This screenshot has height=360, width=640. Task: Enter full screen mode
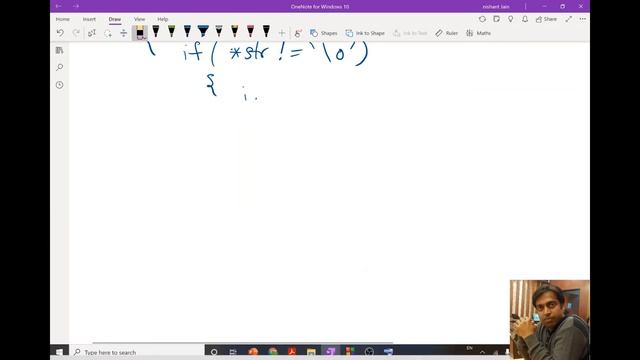[x=569, y=19]
